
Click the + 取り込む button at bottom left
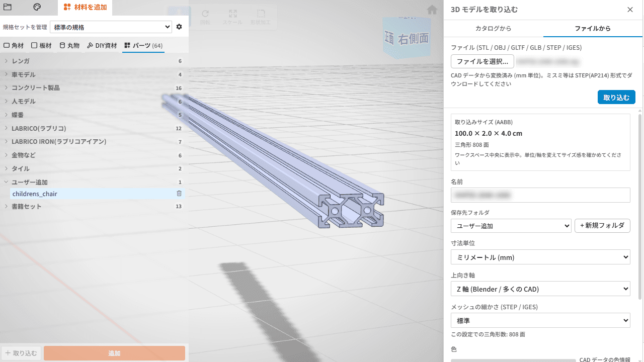coord(21,353)
